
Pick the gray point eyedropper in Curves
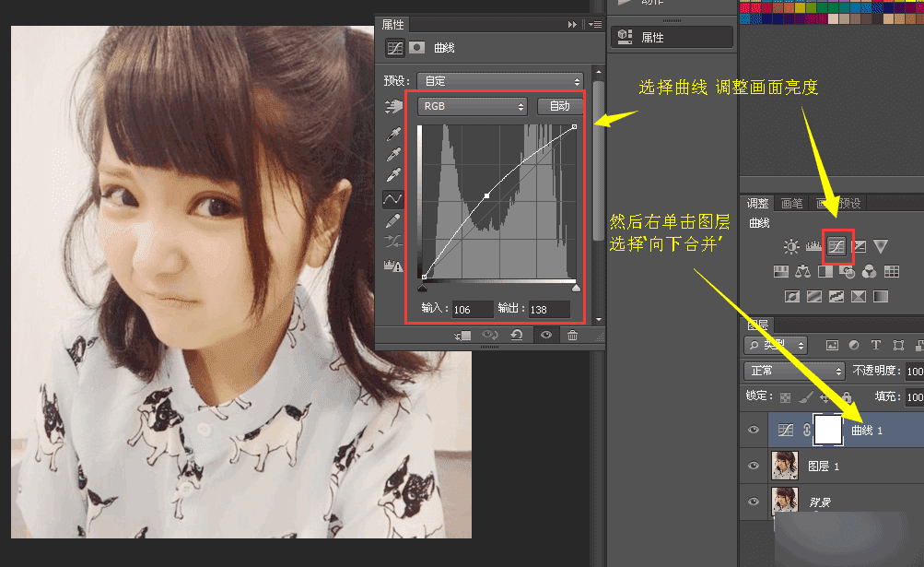tap(393, 155)
